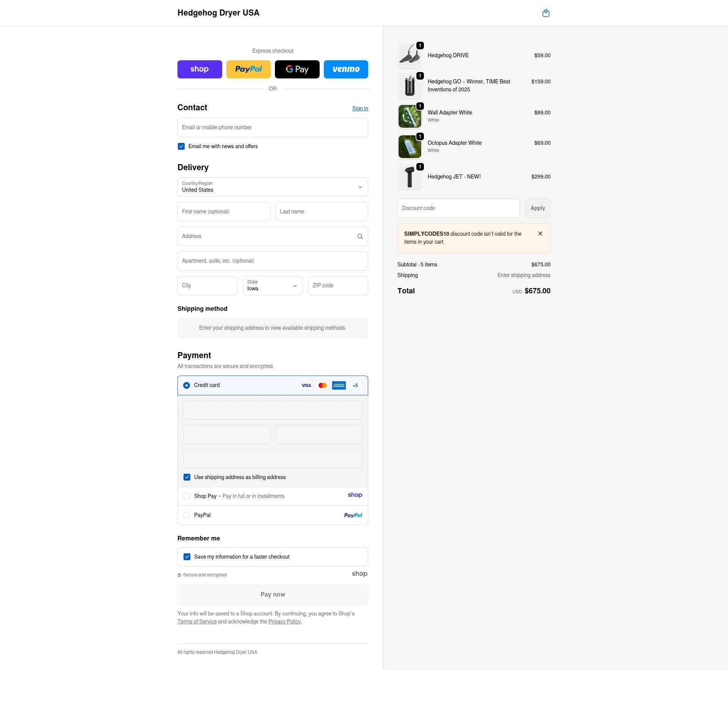
Task: Click the Hedgehog JET product thumbnail
Action: pos(409,177)
